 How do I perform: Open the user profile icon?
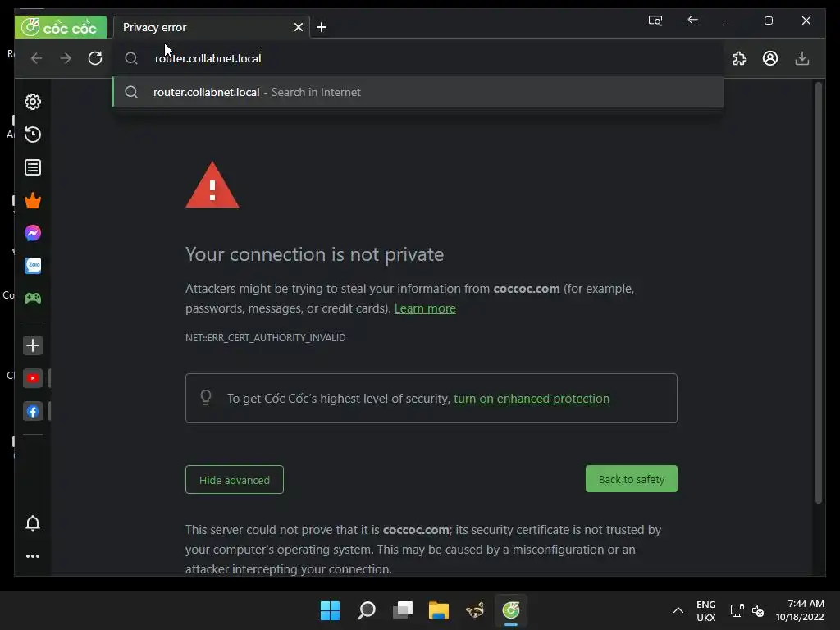[x=770, y=58]
